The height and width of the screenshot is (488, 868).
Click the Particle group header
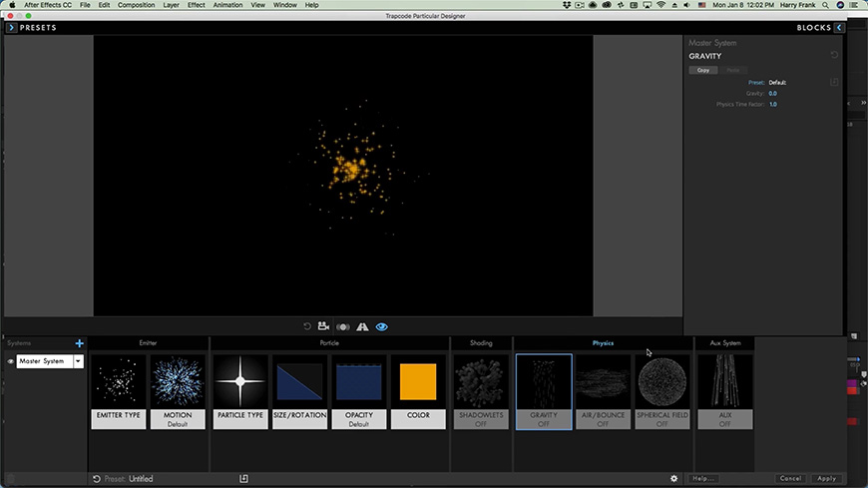(x=329, y=343)
